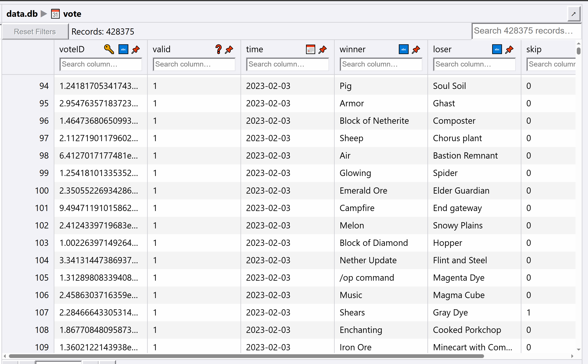The image size is (588, 364).
Task: Click the key icon in voteID column
Action: [x=109, y=49]
